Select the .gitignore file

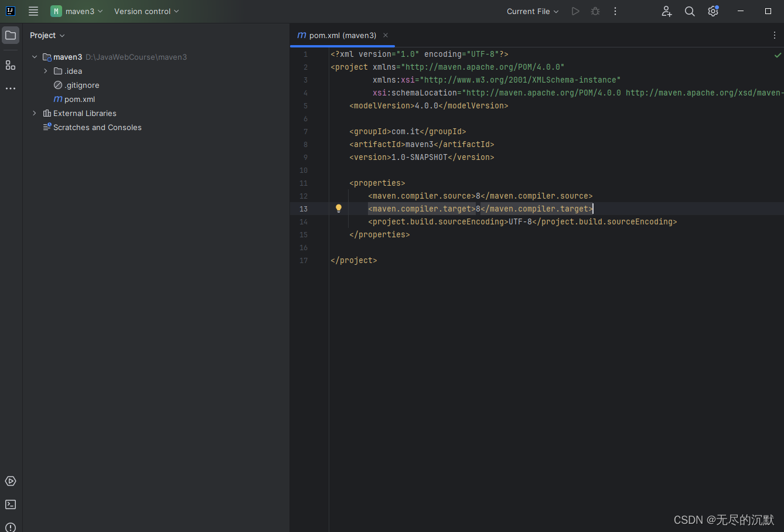[77, 85]
